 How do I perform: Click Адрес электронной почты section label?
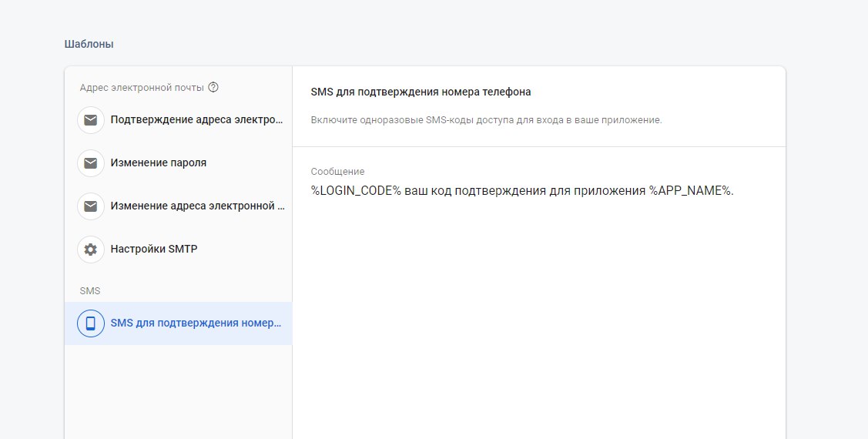142,88
